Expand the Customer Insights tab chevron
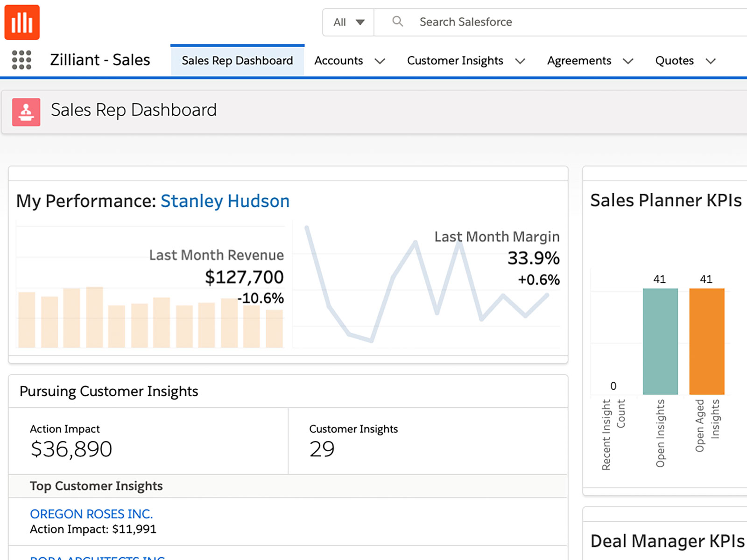747x560 pixels. coord(520,61)
